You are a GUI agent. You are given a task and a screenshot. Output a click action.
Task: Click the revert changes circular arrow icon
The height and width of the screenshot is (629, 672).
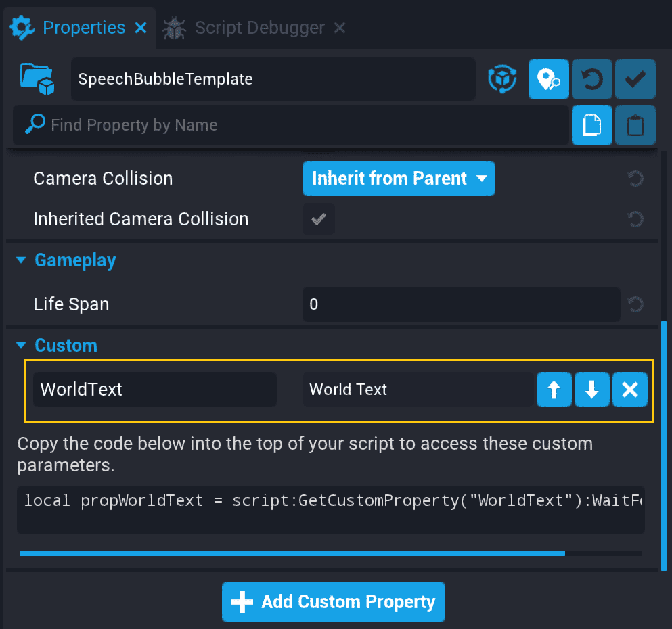point(591,79)
